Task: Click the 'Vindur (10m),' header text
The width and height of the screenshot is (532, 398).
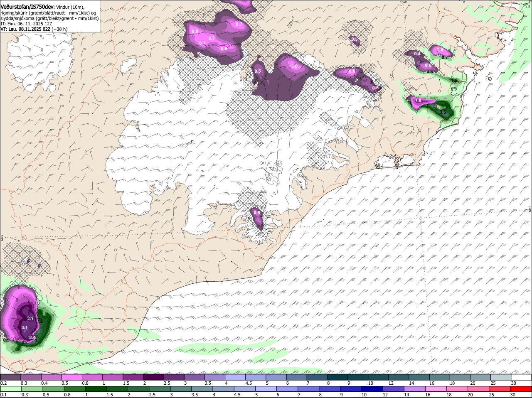Action: click(x=70, y=7)
